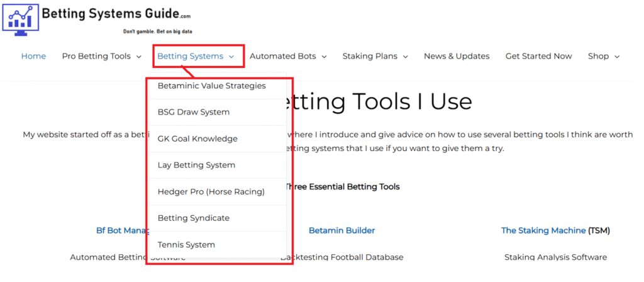
Task: Select Betaminic Value Strategies from the dropdown
Action: (211, 86)
